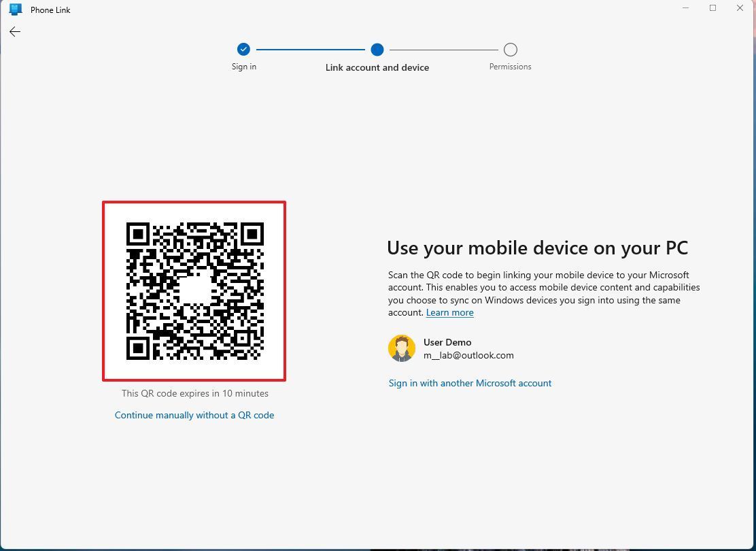Select the completed Sign in checkmark circle
This screenshot has width=756, height=551.
tap(243, 49)
